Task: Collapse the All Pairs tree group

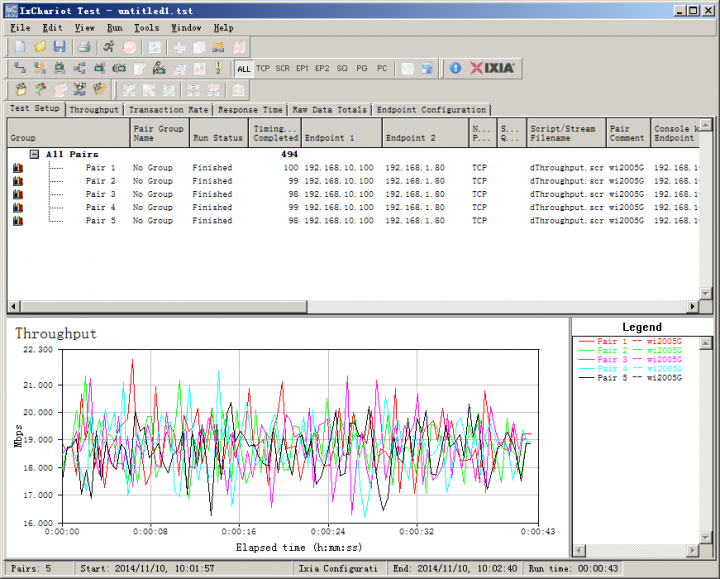Action: coord(34,154)
